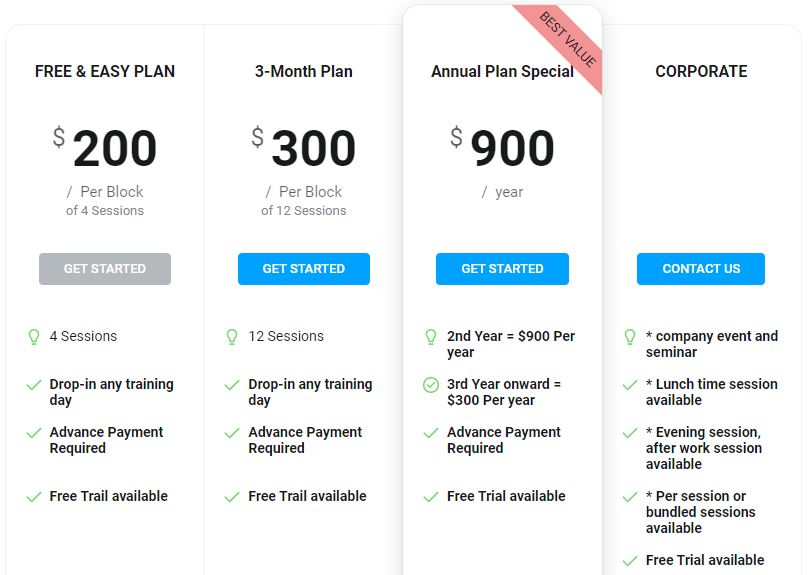Click checkmark beside Lunch time session available
Image resolution: width=810 pixels, height=575 pixels.
(x=630, y=385)
